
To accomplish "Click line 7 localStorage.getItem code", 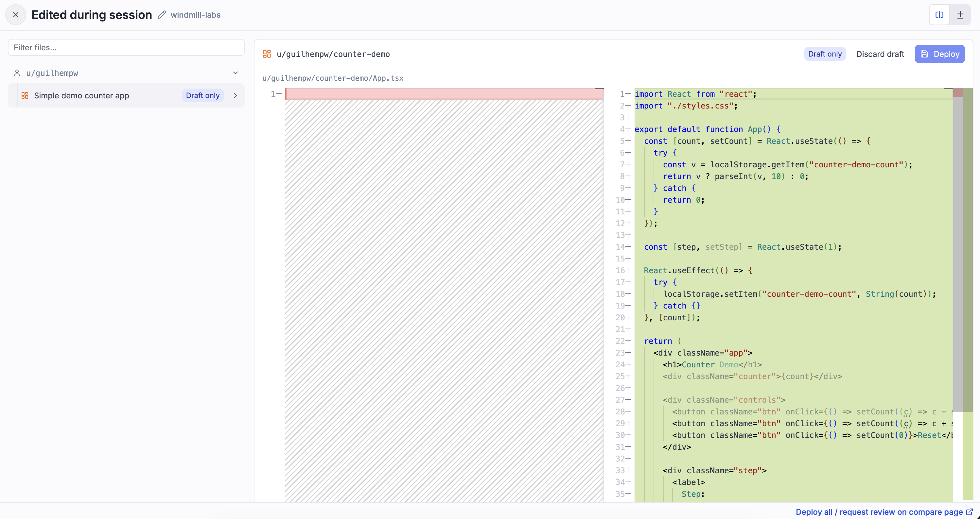I will [788, 165].
